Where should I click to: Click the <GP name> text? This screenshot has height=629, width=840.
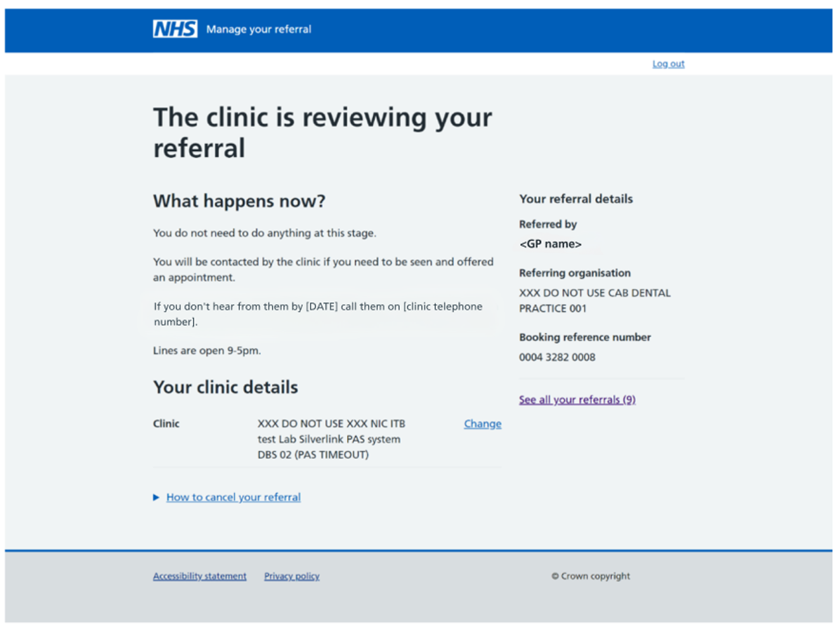click(550, 244)
